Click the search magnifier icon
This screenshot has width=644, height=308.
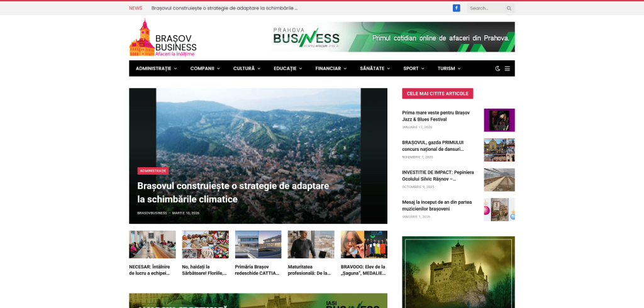pyautogui.click(x=509, y=8)
